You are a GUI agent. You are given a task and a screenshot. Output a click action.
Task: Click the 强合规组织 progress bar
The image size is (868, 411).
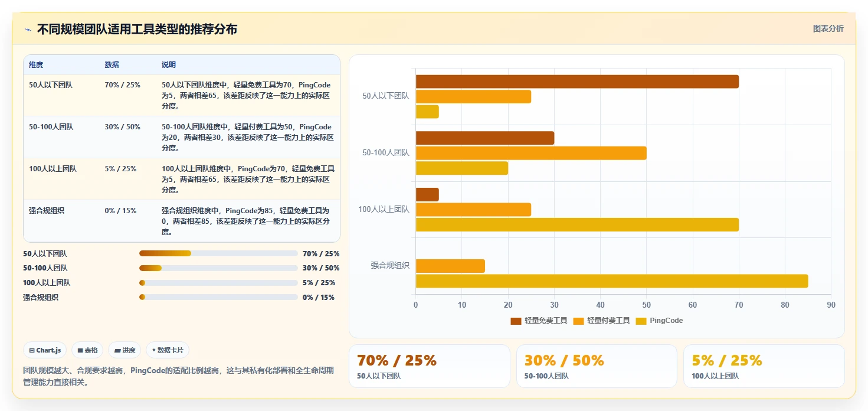[x=218, y=297]
